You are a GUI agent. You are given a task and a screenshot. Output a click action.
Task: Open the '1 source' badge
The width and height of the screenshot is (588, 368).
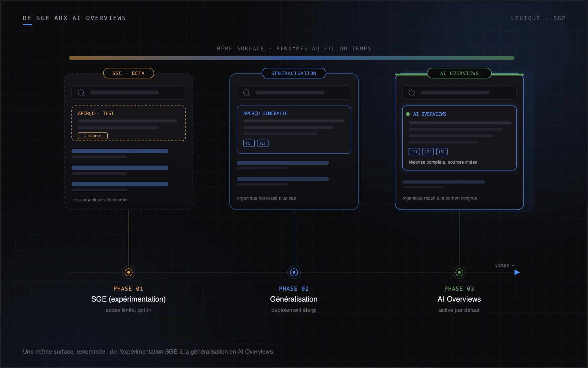coord(93,136)
